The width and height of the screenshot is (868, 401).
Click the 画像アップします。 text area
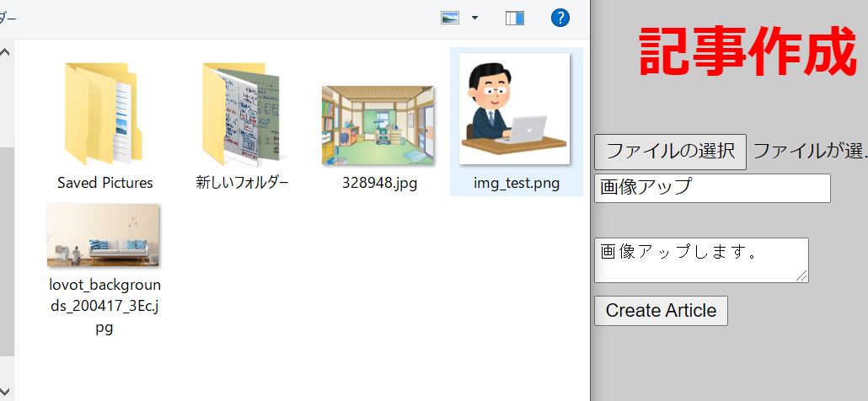pyautogui.click(x=701, y=260)
